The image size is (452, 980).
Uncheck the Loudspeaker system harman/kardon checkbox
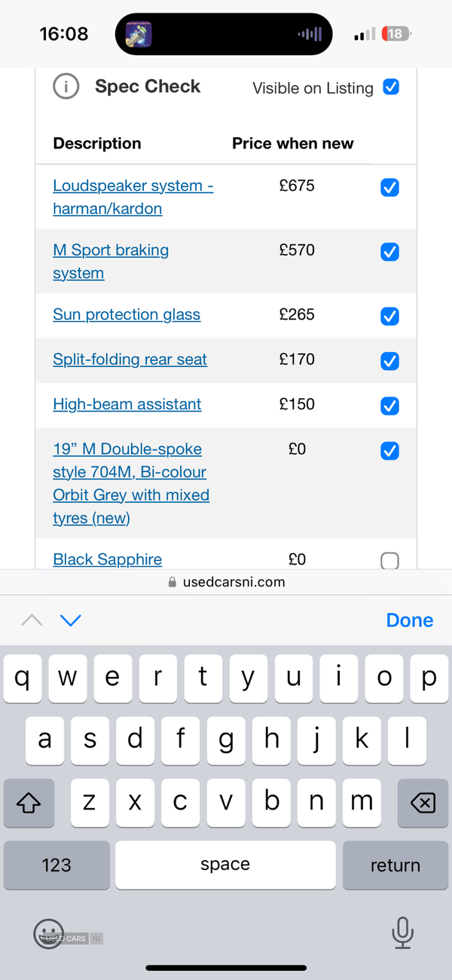tap(389, 188)
